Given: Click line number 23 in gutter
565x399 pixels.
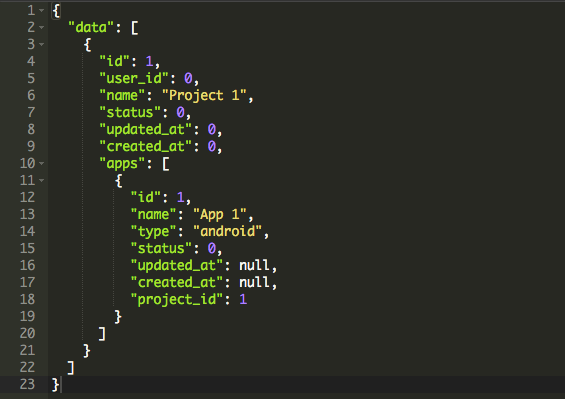Looking at the screenshot, I should click(x=27, y=384).
